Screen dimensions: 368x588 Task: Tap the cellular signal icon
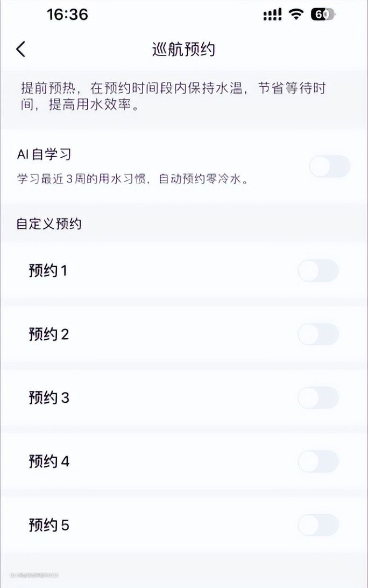(272, 15)
